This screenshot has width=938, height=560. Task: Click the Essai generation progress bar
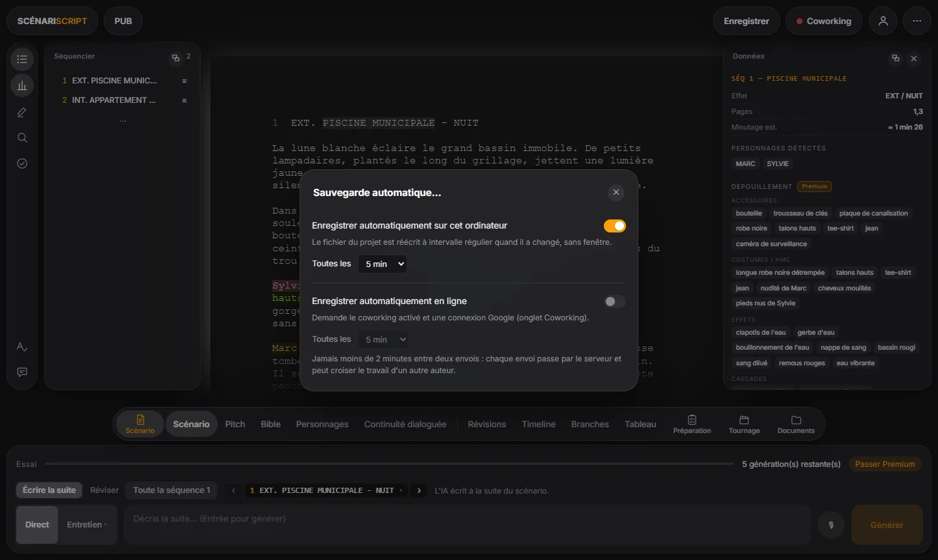pyautogui.click(x=389, y=464)
